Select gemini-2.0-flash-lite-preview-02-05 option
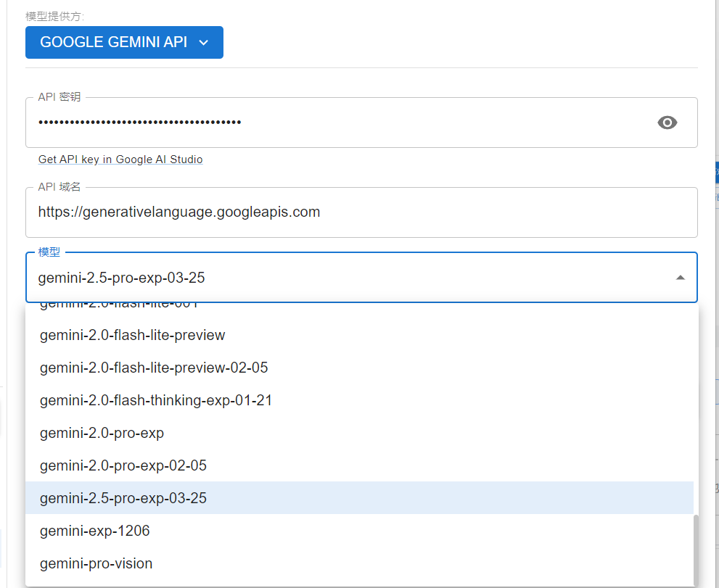Screen dimensions: 719x588 tap(359, 368)
